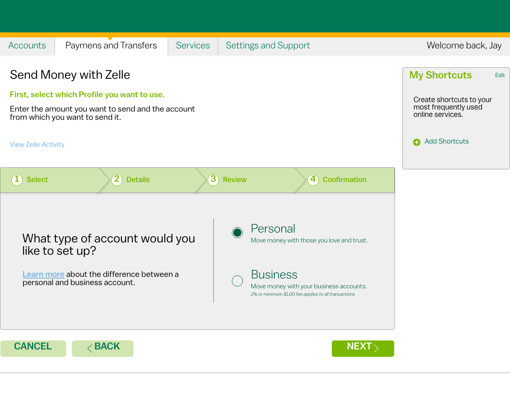Click 'Move money with those you love and trust.'
This screenshot has height=420, width=510.
click(309, 240)
